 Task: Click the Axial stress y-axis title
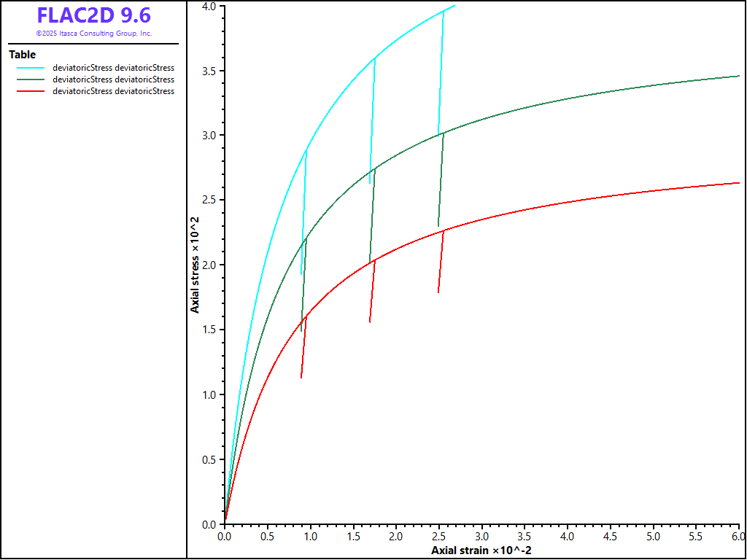pyautogui.click(x=195, y=264)
